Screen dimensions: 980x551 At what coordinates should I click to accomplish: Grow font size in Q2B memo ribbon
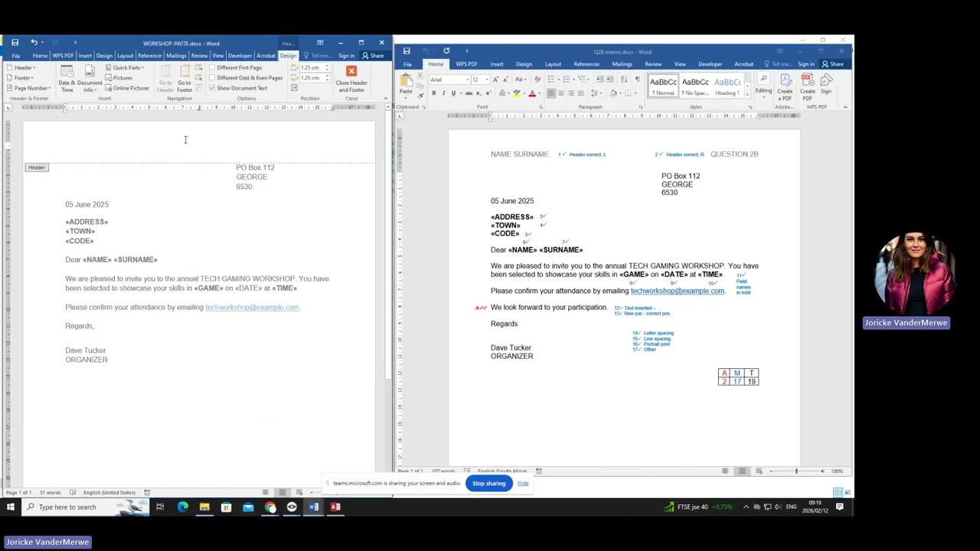(495, 80)
